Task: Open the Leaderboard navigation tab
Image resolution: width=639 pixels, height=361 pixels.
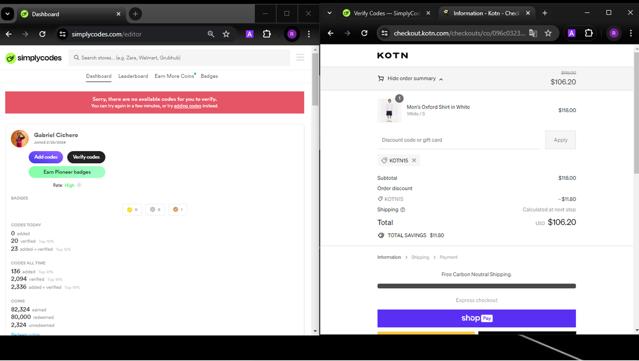Action: 133,76
